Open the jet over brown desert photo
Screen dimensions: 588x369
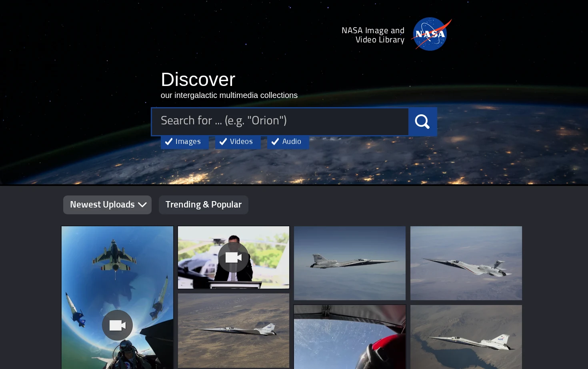[234, 331]
